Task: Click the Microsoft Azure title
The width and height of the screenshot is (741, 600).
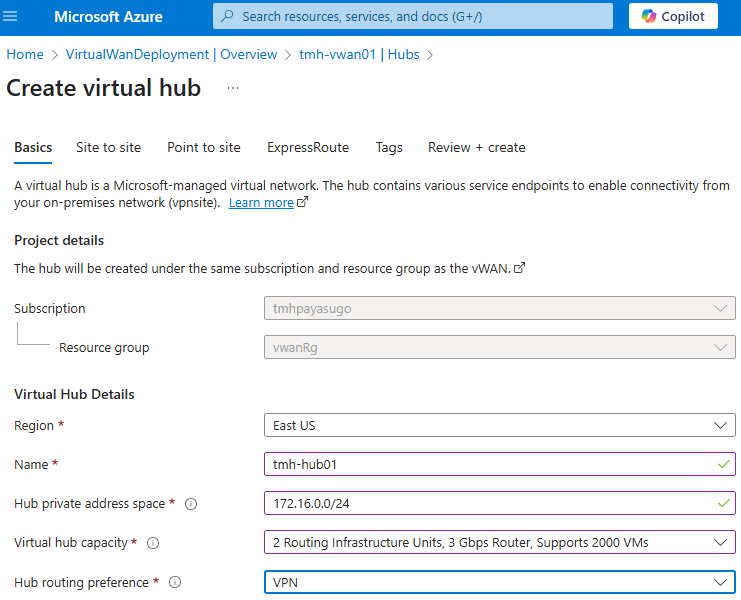Action: point(108,17)
